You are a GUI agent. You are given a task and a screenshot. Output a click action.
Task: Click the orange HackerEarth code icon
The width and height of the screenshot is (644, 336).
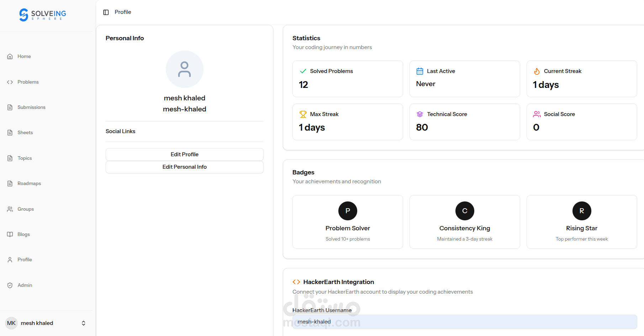coord(296,282)
